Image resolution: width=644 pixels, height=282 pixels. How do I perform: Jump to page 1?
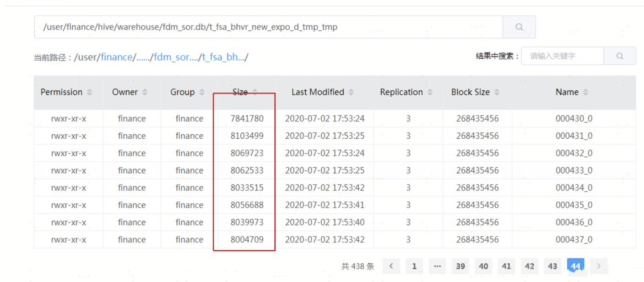pyautogui.click(x=414, y=266)
